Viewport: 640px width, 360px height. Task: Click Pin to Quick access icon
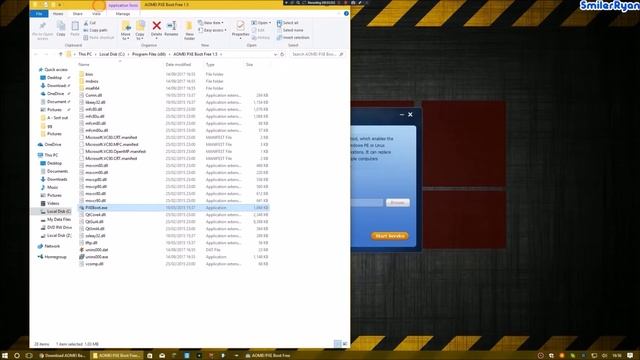coord(42,31)
